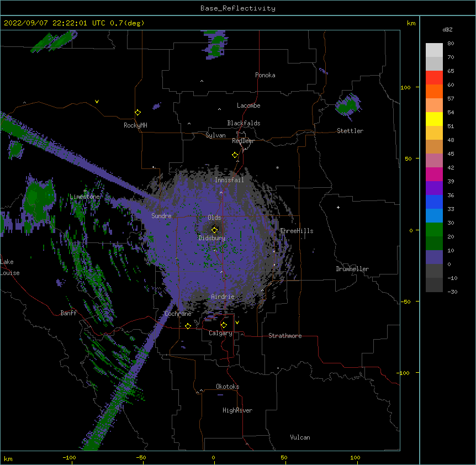Click the Calgary city label
The width and height of the screenshot is (476, 465).
click(x=220, y=333)
